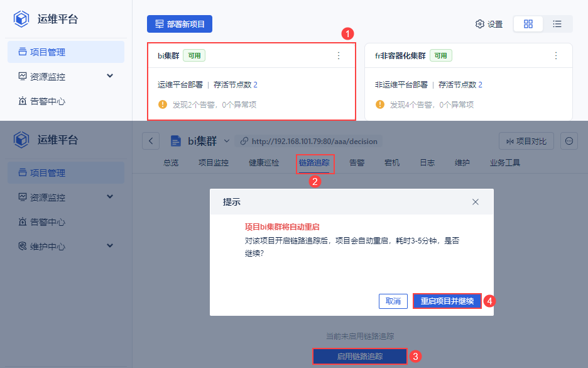Switch to the 告警 tab
The image size is (588, 368).
click(x=357, y=162)
